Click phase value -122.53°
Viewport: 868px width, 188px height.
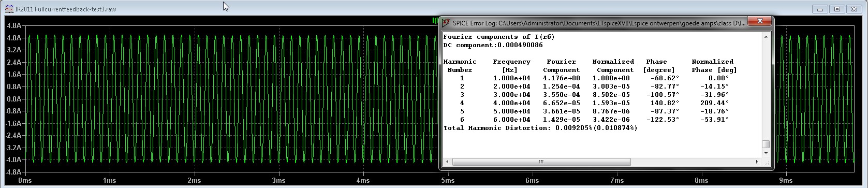[x=663, y=120]
